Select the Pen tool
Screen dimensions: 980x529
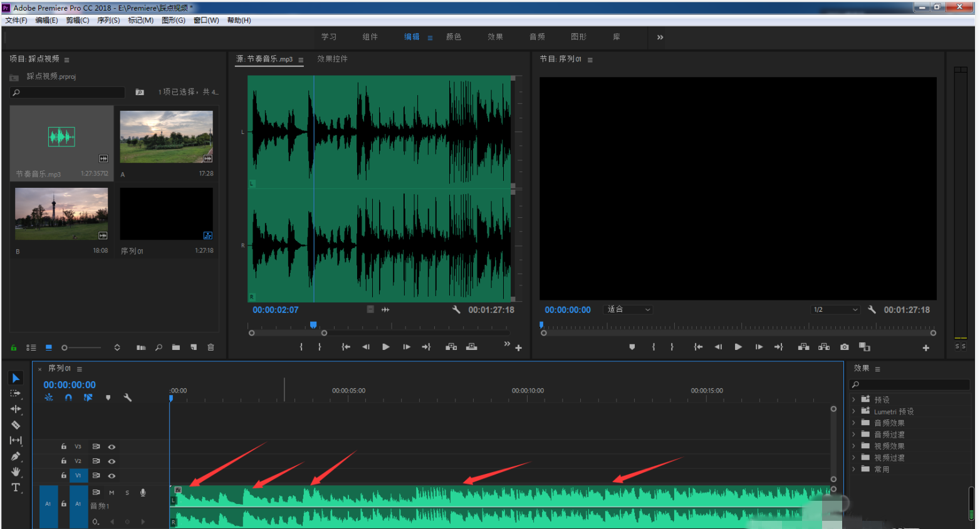coord(16,456)
